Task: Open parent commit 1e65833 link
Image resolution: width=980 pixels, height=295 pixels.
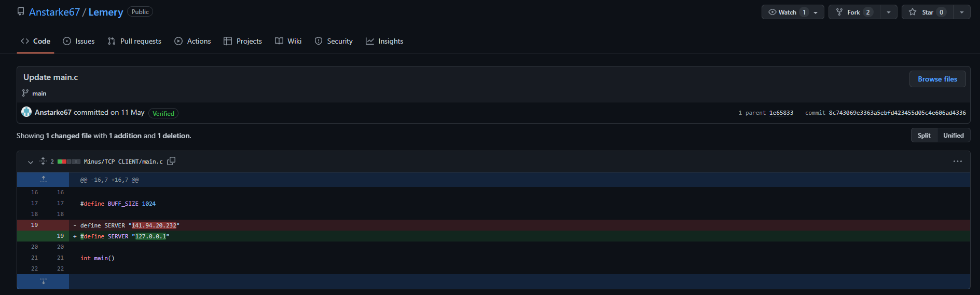Action: click(781, 113)
